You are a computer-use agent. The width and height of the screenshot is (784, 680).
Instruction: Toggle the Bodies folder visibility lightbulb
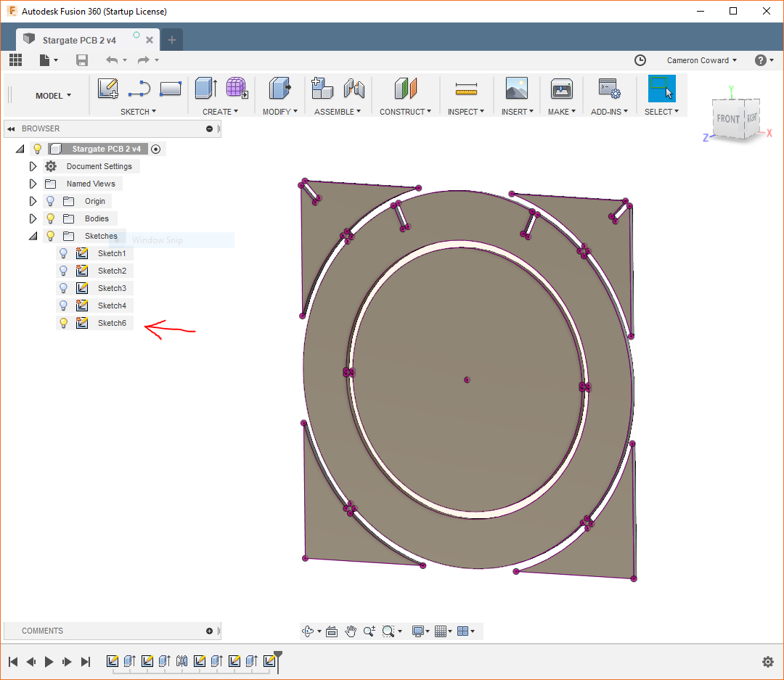point(51,218)
